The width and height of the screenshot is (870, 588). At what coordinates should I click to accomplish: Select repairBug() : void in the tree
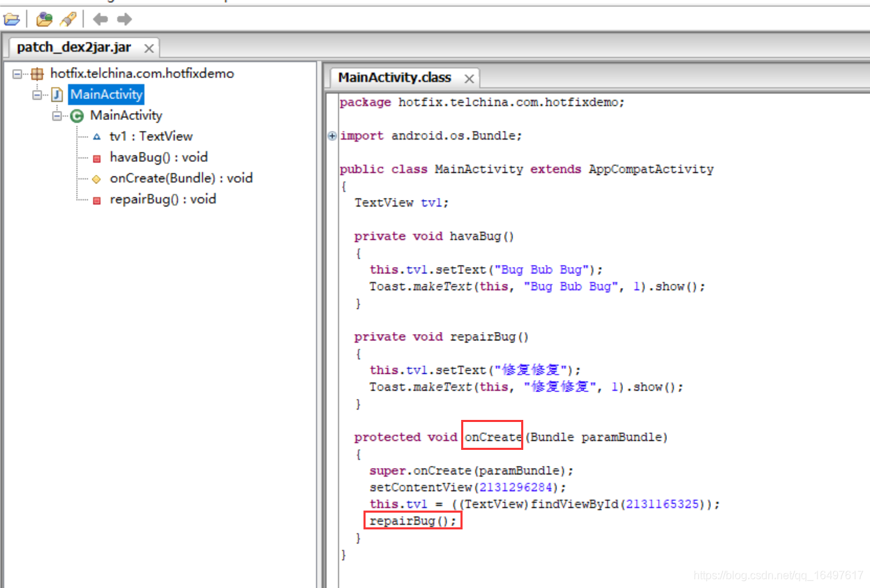pyautogui.click(x=162, y=199)
